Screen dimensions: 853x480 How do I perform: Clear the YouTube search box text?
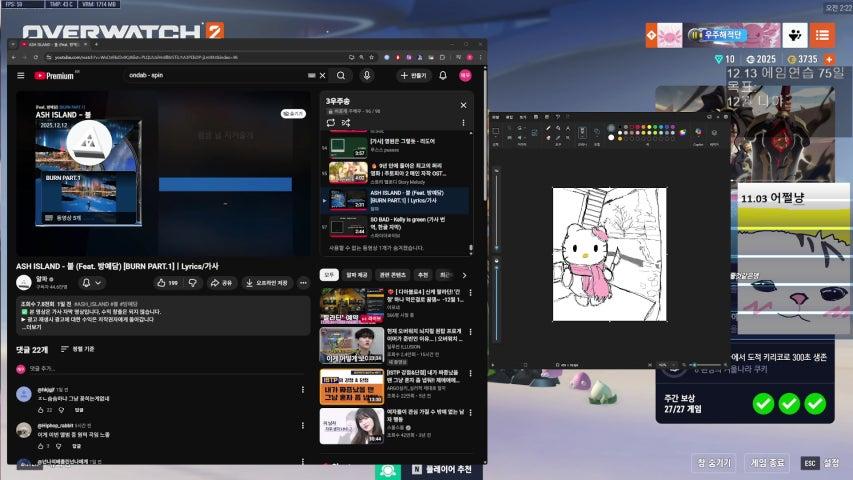tap(321, 75)
